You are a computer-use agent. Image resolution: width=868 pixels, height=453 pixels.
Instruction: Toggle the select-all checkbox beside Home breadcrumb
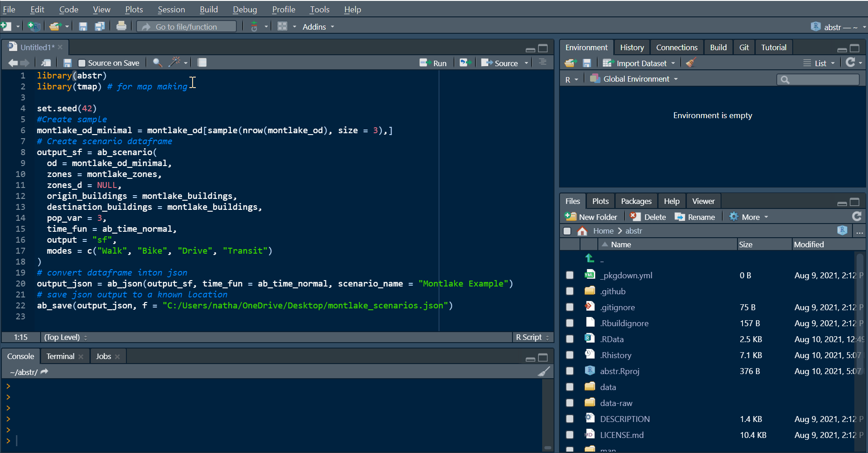[567, 231]
